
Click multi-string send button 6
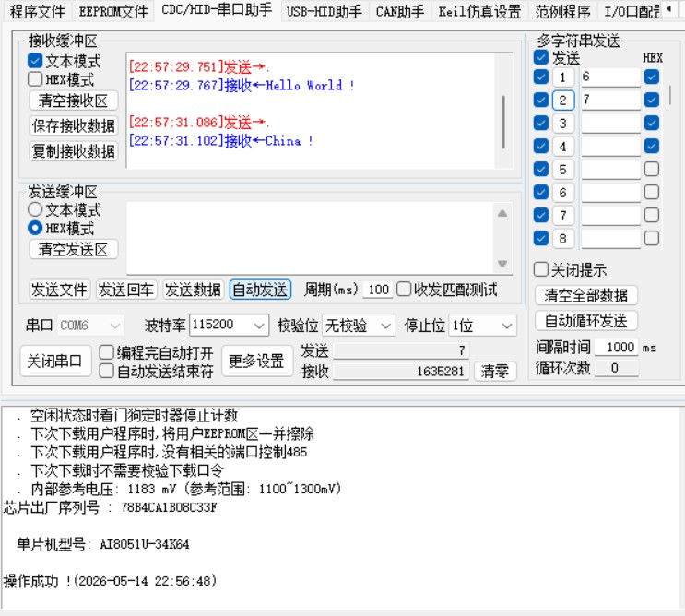tap(562, 193)
